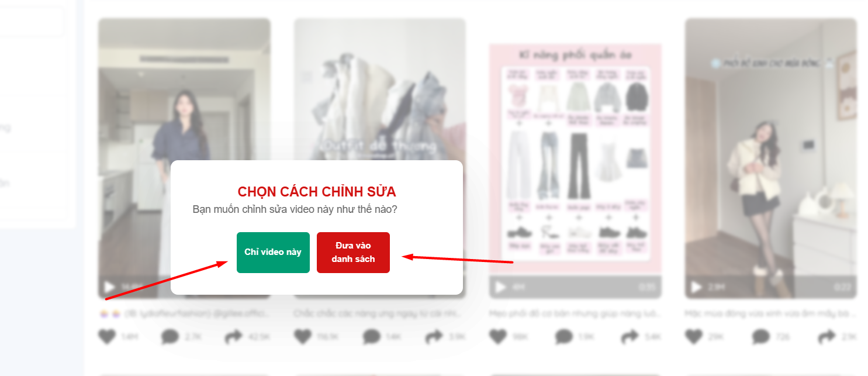
Task: Open the pink outfit-matching chart thumbnail
Action: (x=575, y=158)
